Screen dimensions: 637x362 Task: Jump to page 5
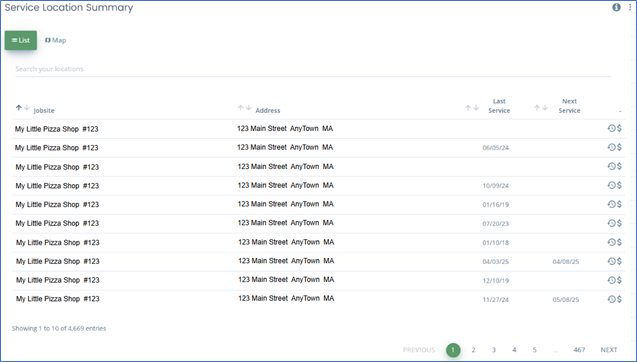tap(535, 350)
